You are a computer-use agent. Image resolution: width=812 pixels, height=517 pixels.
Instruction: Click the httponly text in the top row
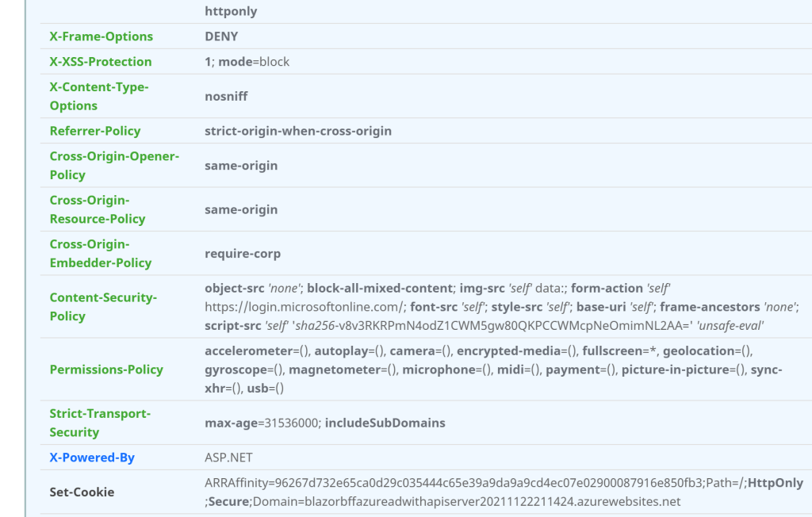click(x=231, y=11)
